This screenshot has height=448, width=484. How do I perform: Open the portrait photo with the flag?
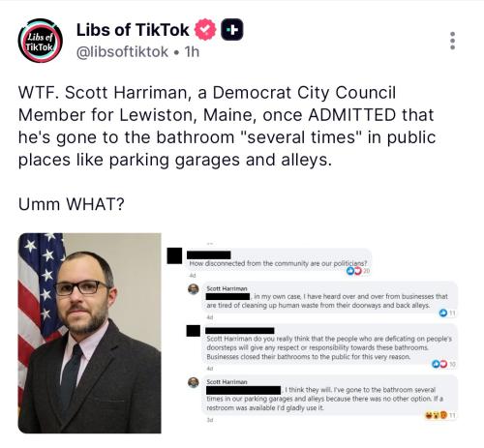tap(89, 333)
